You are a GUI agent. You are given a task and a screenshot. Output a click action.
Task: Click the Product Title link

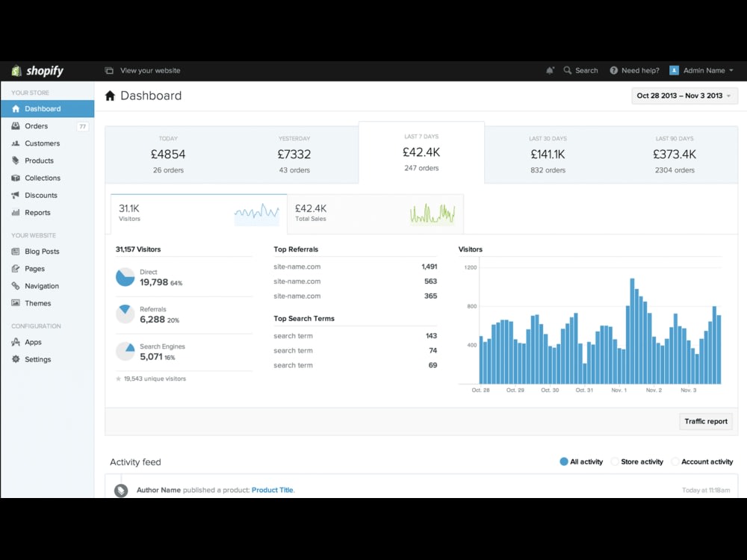[272, 490]
